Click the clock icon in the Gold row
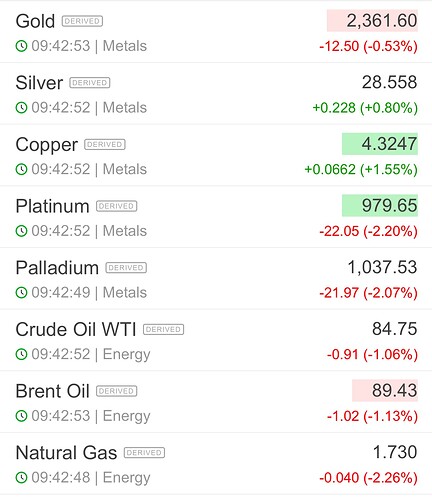 point(21,46)
